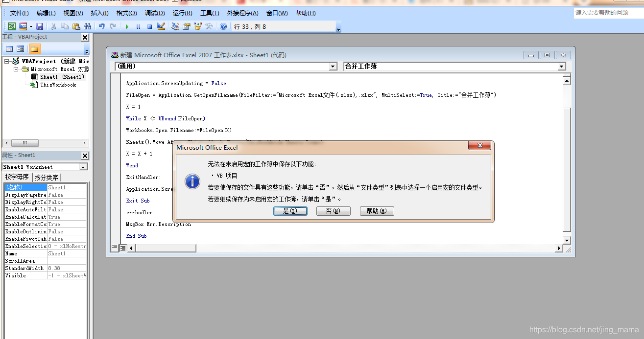Click the Save toolbar icon
644x339 pixels.
coord(40,26)
